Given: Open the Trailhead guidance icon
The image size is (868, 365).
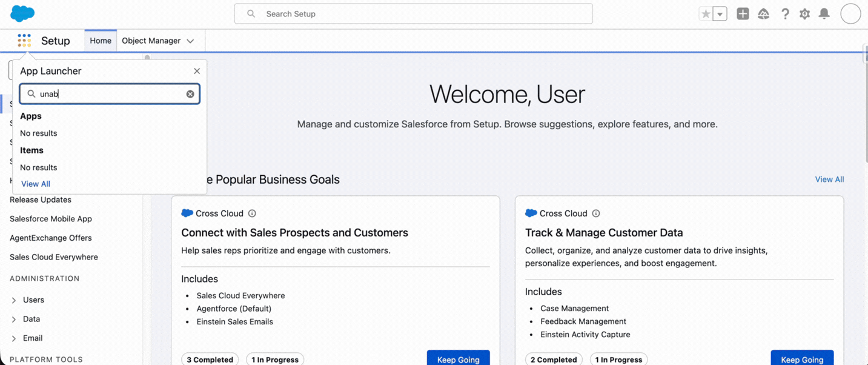Looking at the screenshot, I should 764,14.
